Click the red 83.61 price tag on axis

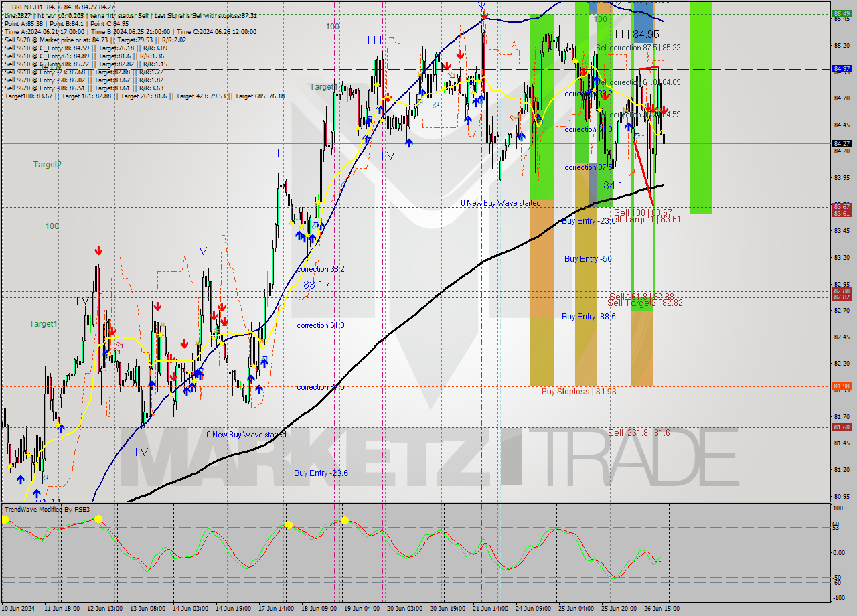point(842,213)
